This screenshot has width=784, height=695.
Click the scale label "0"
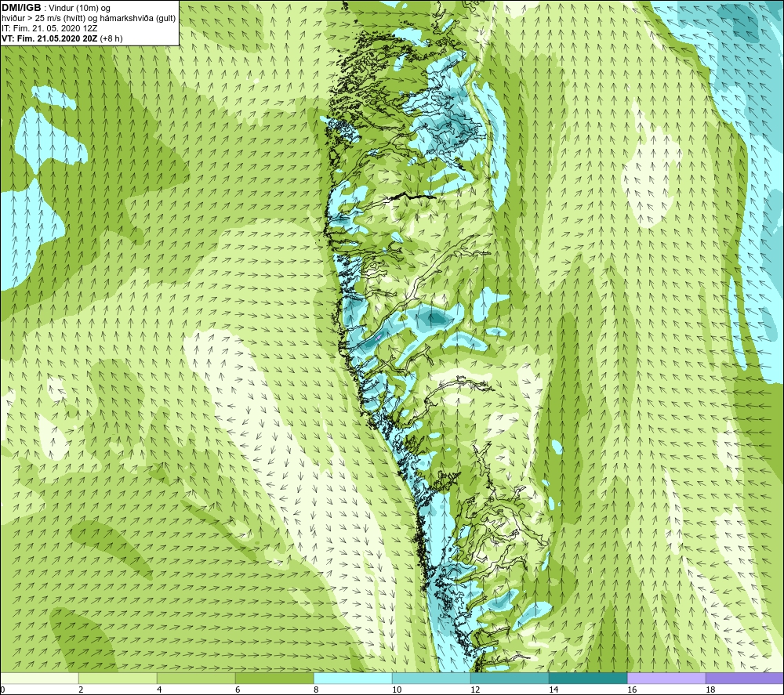(2, 690)
